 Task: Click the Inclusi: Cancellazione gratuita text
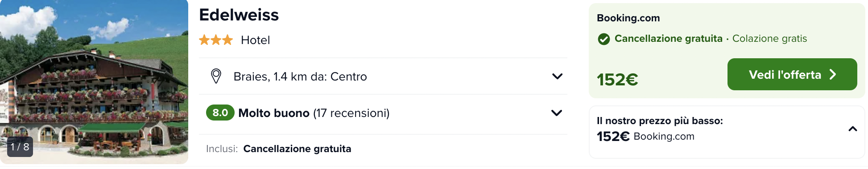pyautogui.click(x=278, y=149)
